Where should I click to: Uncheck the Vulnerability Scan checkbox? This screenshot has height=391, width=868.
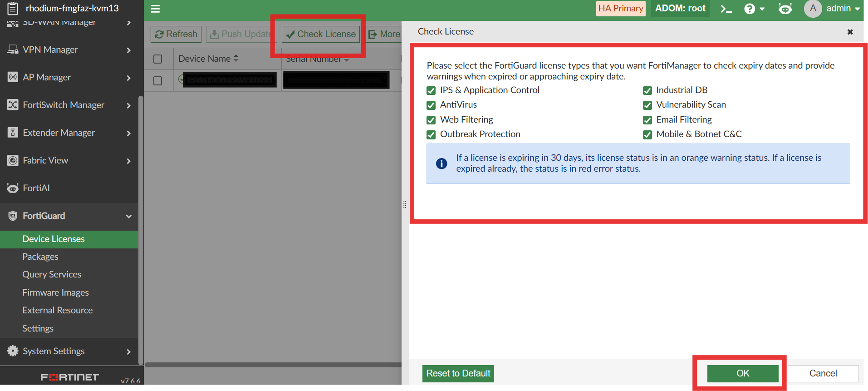pos(647,105)
